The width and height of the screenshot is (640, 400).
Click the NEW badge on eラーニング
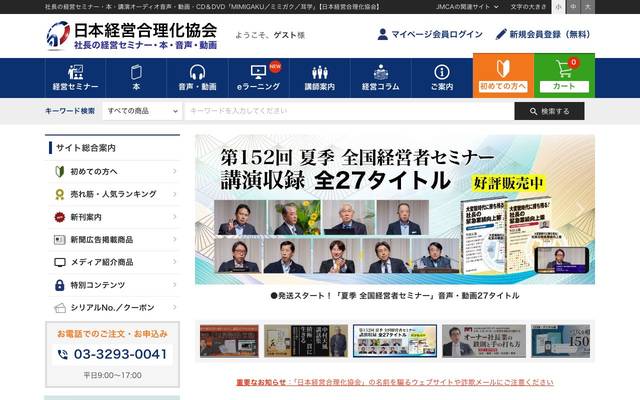pos(276,66)
